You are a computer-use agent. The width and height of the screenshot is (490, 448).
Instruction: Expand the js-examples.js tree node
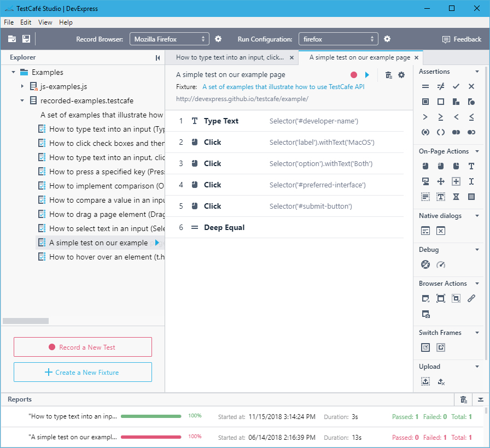[22, 86]
